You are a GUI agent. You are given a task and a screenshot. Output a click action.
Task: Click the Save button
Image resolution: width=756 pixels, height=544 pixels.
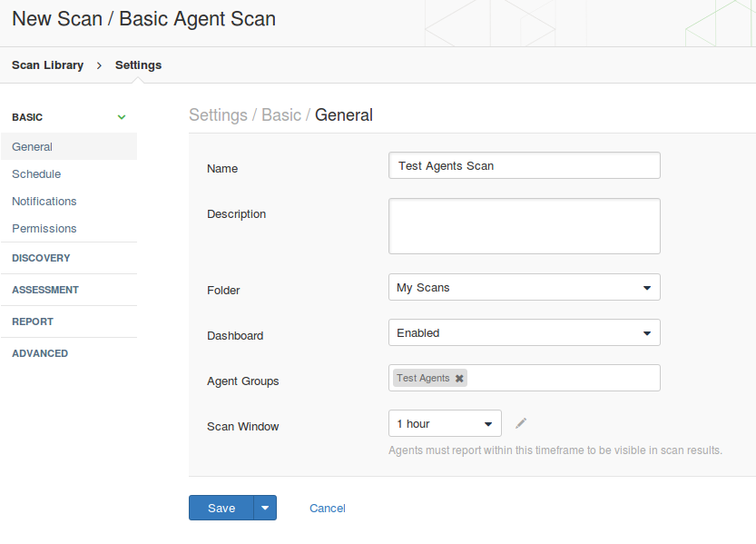click(x=221, y=508)
